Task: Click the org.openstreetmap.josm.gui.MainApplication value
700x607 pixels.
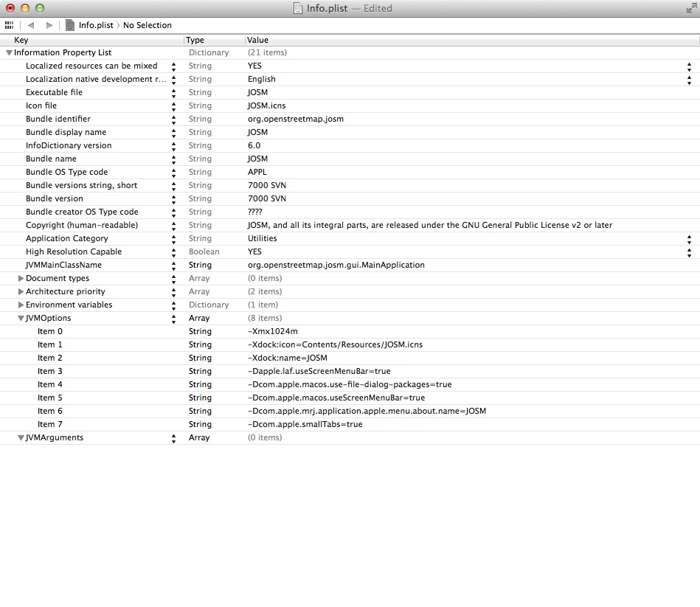Action: click(336, 265)
